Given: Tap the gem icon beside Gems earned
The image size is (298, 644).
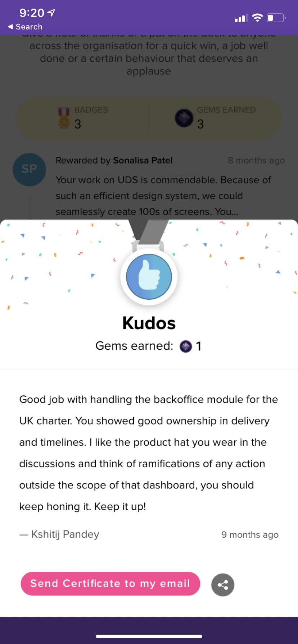Looking at the screenshot, I should click(x=186, y=346).
